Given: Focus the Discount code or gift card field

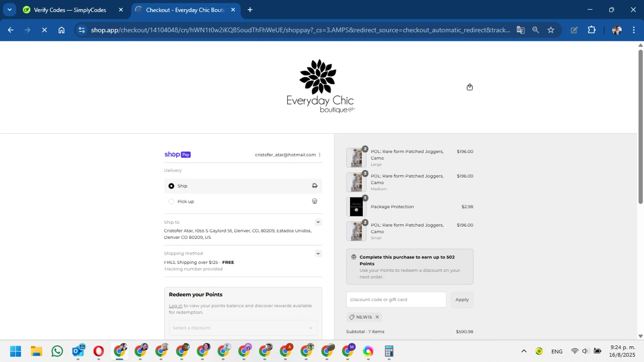Looking at the screenshot, I should (x=396, y=300).
